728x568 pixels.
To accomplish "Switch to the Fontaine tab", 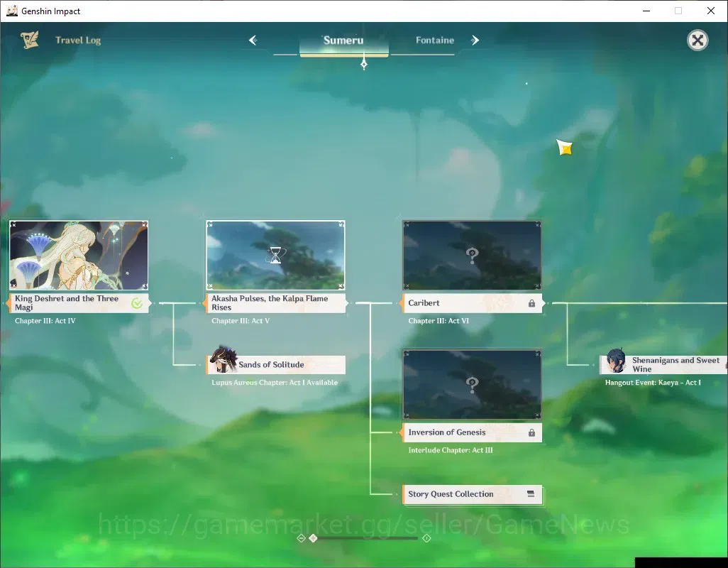I will coord(434,40).
